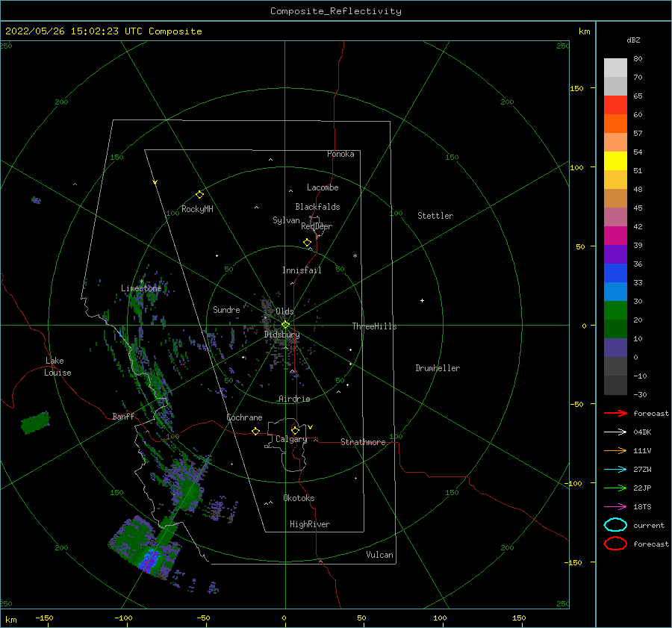Click the bright green 20-30 dBZ swatch
672x628 pixels.
tap(615, 310)
